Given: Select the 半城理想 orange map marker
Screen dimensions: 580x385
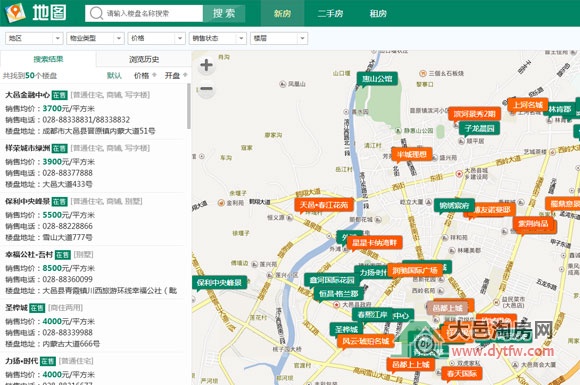Looking at the screenshot, I should coord(412,154).
